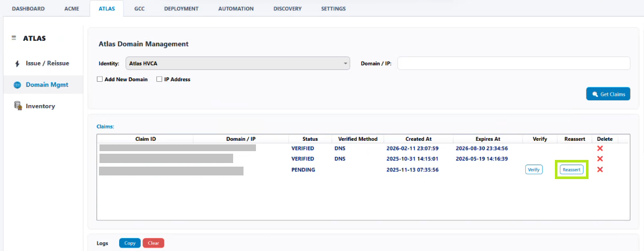
Task: Open the DISCOVERY tab
Action: [287, 9]
